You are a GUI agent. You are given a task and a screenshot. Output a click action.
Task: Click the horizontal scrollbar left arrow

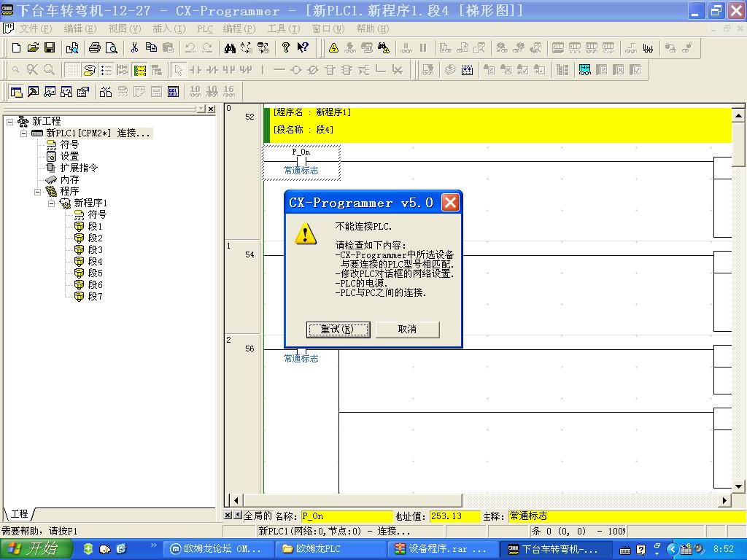[x=236, y=500]
